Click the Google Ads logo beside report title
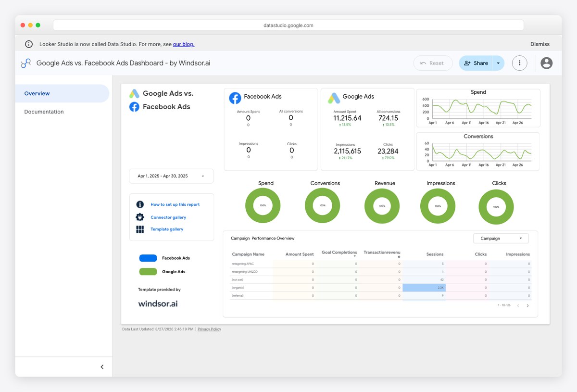Screen dimensions: 577x392 134,94
